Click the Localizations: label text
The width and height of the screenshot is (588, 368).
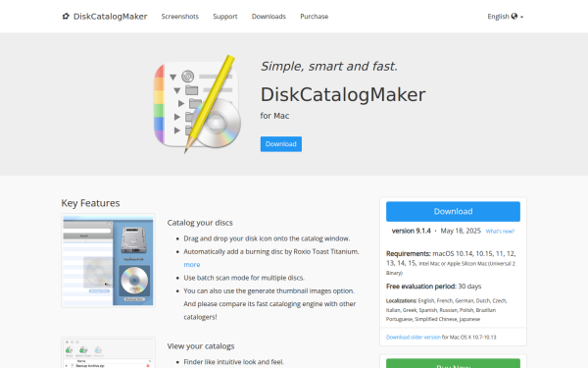pos(401,301)
